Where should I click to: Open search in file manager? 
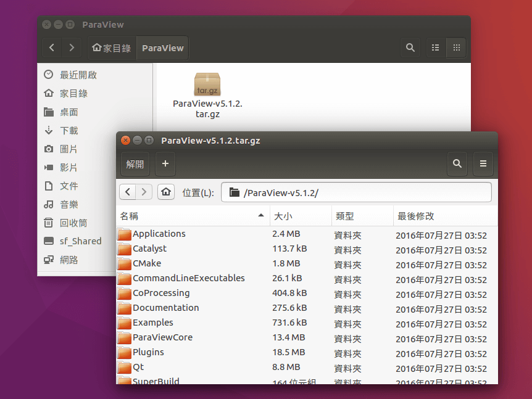tap(410, 47)
